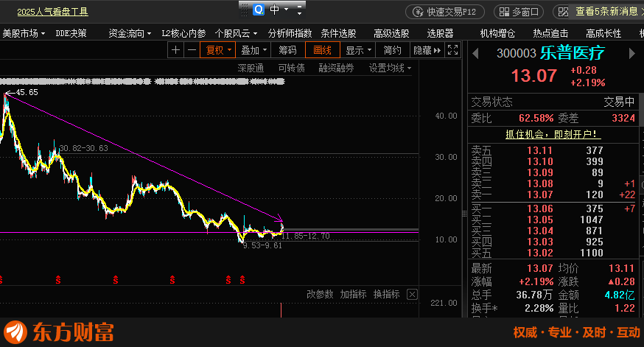Screen dimensions: 644x347
Task: Click the 9.53-9.61 low price label
Action: tap(262, 245)
